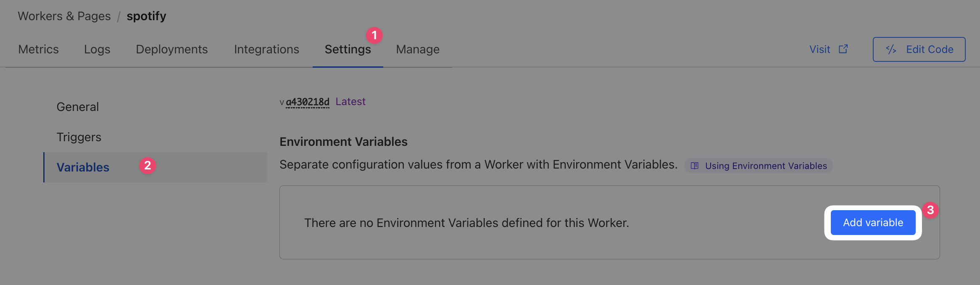The image size is (980, 285).
Task: Click the Add variable button
Action: pyautogui.click(x=873, y=223)
